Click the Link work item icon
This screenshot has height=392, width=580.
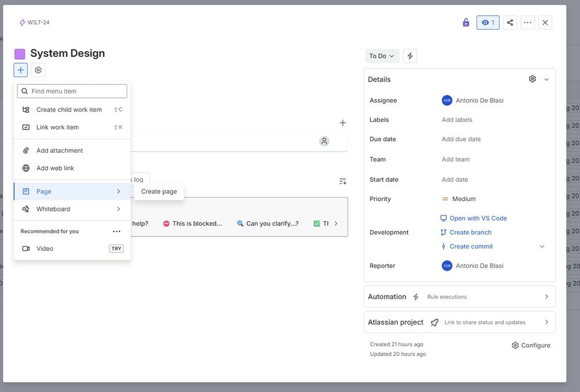tap(26, 127)
